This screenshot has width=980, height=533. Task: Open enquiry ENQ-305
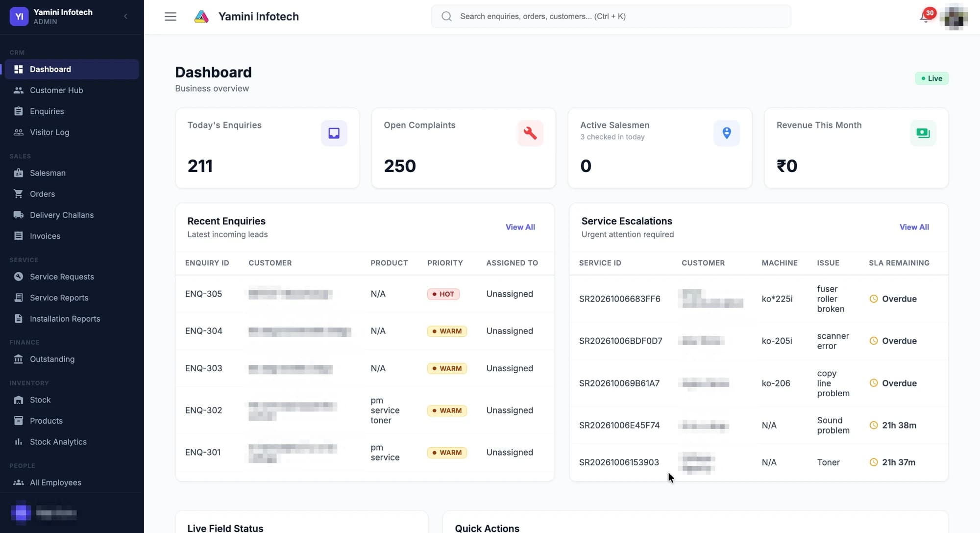[x=203, y=294]
